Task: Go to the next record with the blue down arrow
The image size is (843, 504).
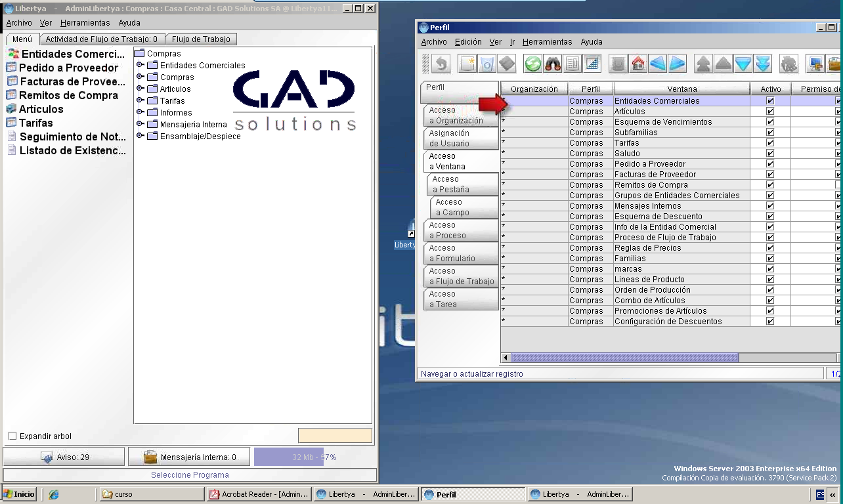Action: pos(743,64)
